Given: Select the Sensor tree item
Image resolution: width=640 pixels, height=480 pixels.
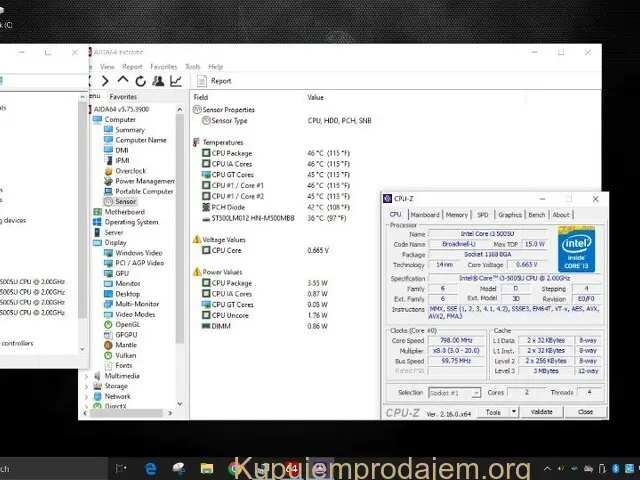Looking at the screenshot, I should tap(125, 201).
